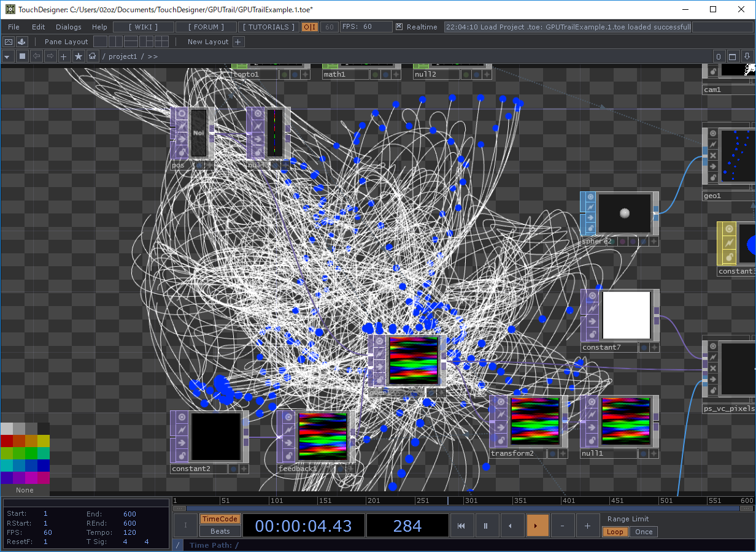Click the home network icon in path bar
The height and width of the screenshot is (552, 756).
93,56
